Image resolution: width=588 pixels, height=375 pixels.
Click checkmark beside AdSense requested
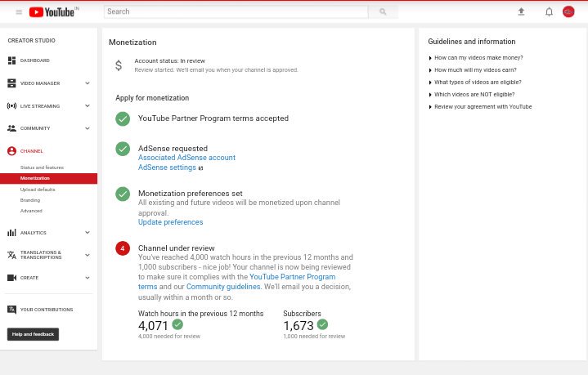(123, 149)
